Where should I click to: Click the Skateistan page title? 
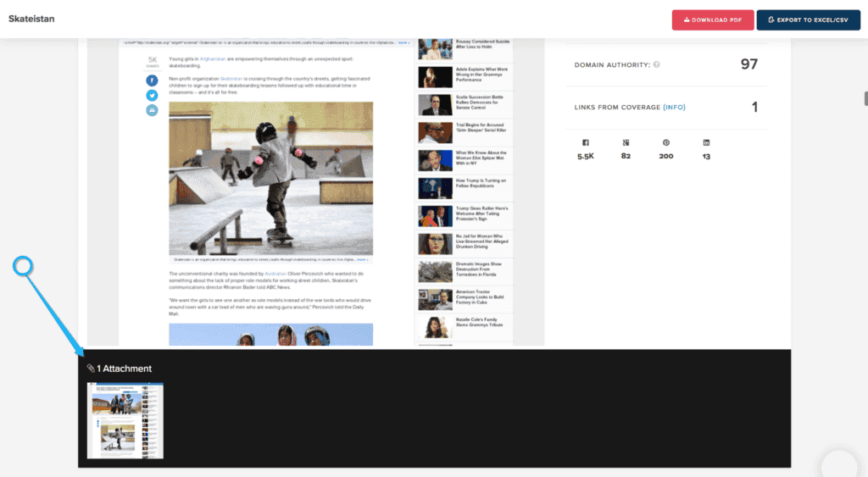click(x=31, y=19)
